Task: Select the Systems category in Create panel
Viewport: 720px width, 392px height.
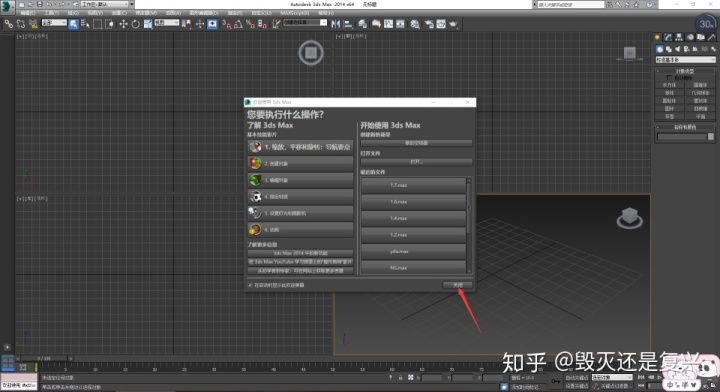Action: point(713,49)
